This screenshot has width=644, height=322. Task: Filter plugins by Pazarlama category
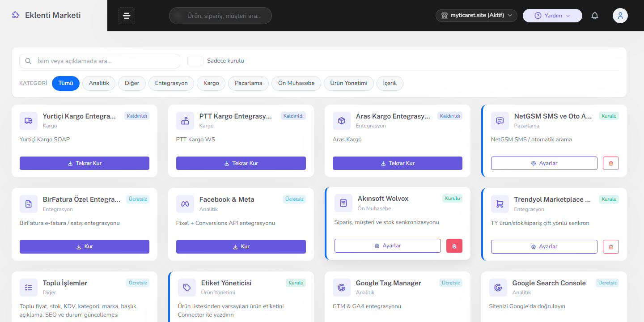click(x=249, y=83)
